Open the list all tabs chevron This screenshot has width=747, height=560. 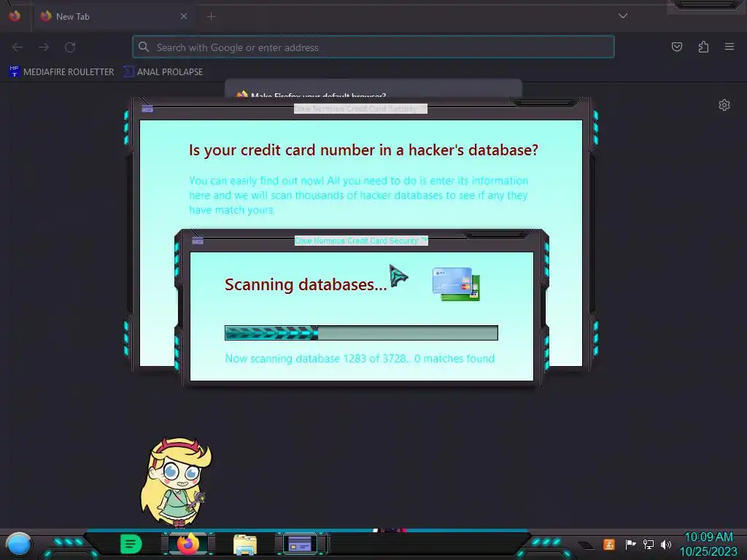(623, 16)
